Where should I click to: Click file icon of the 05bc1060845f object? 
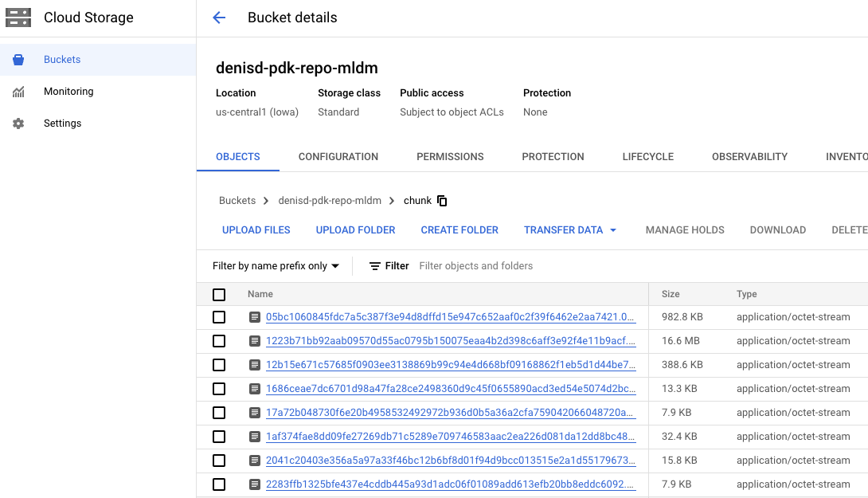pyautogui.click(x=255, y=317)
